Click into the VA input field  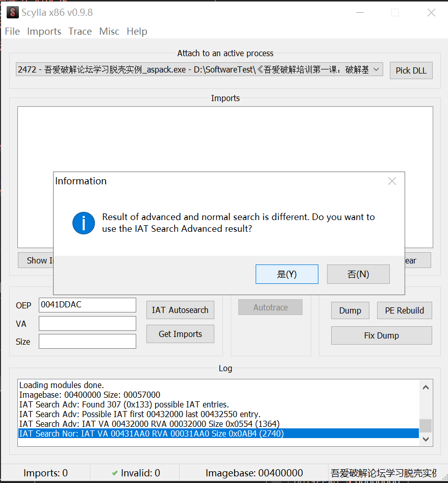pyautogui.click(x=87, y=323)
